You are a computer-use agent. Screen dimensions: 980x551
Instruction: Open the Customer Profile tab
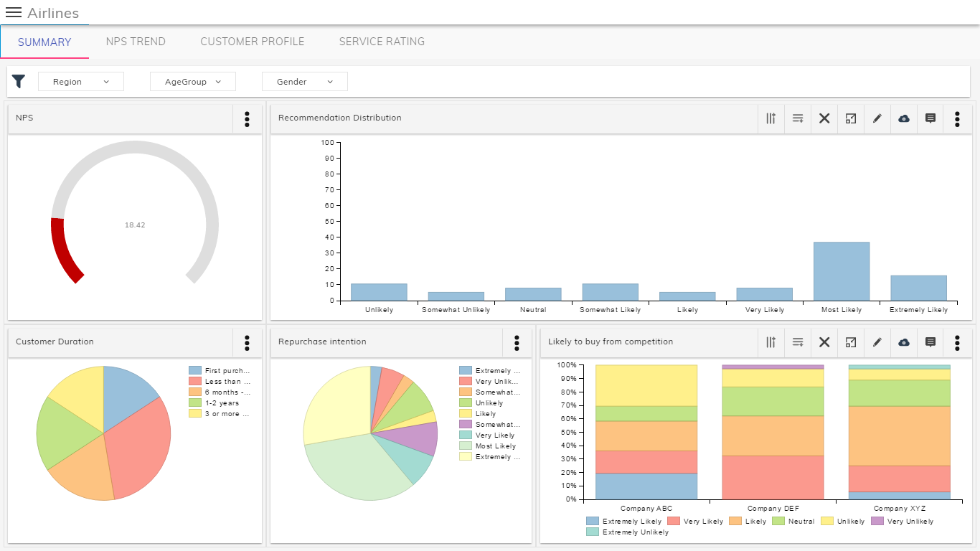[253, 42]
